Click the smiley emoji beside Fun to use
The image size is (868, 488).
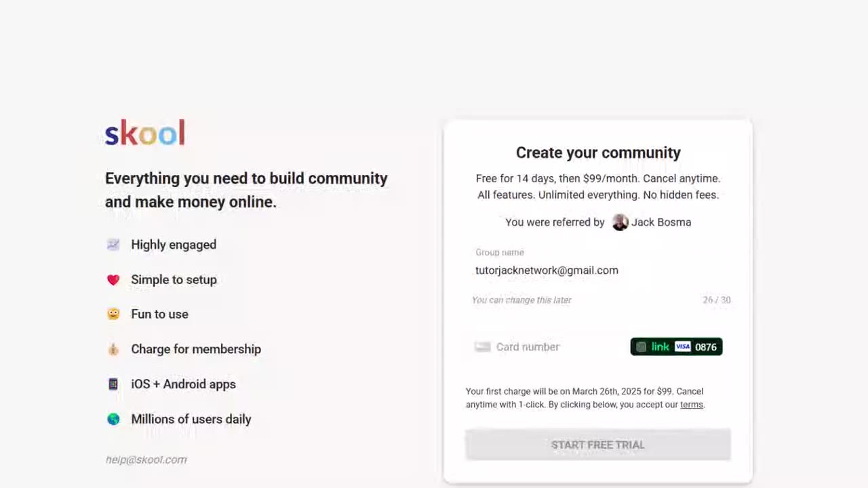[x=113, y=314]
